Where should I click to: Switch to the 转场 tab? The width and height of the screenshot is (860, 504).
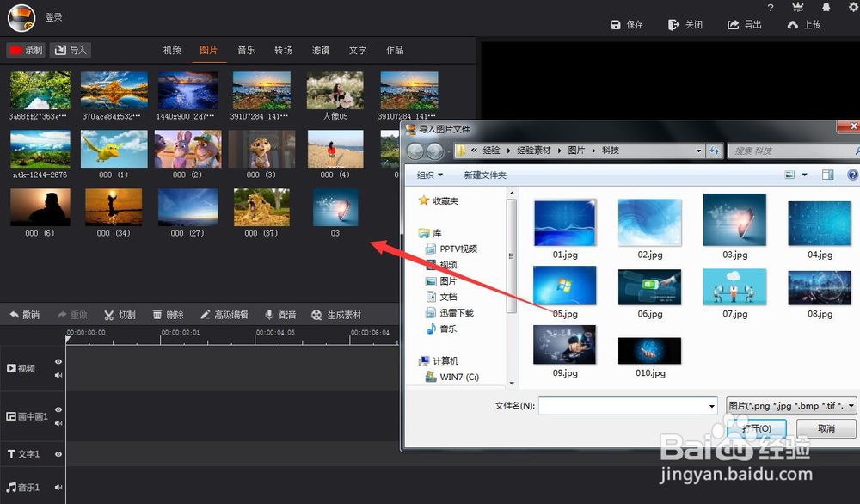tap(283, 50)
